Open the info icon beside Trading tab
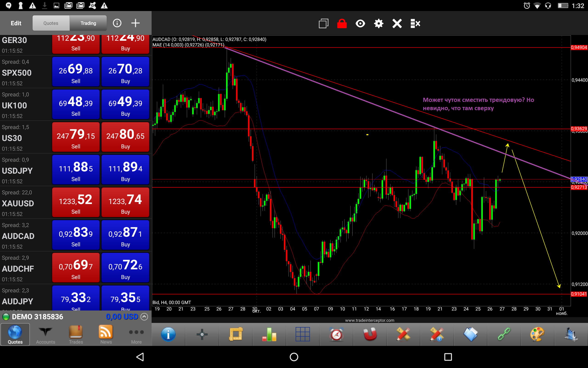The height and width of the screenshot is (368, 588). (x=117, y=23)
